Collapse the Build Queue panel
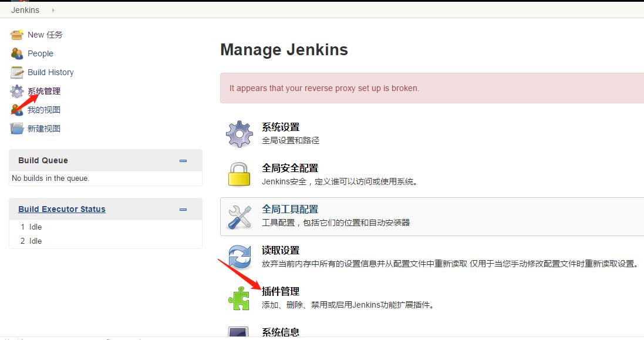Viewport: 644px width, 340px height. click(183, 160)
